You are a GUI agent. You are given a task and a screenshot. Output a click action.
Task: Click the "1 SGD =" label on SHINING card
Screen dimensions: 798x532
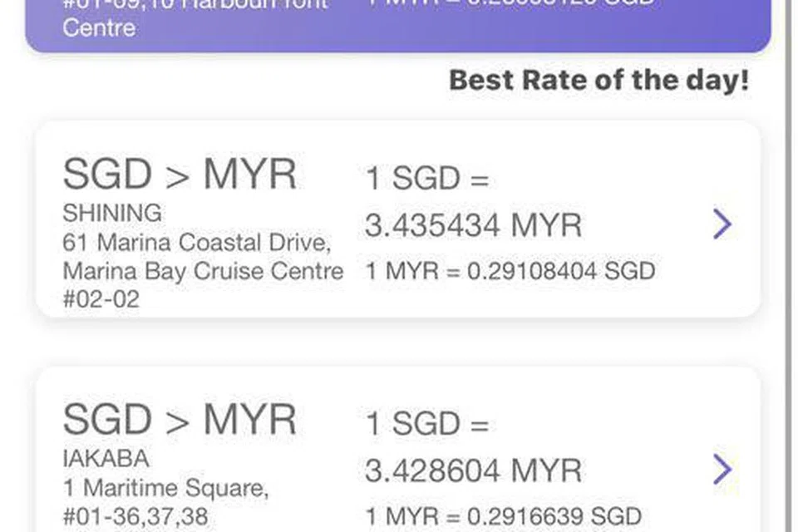tap(427, 179)
